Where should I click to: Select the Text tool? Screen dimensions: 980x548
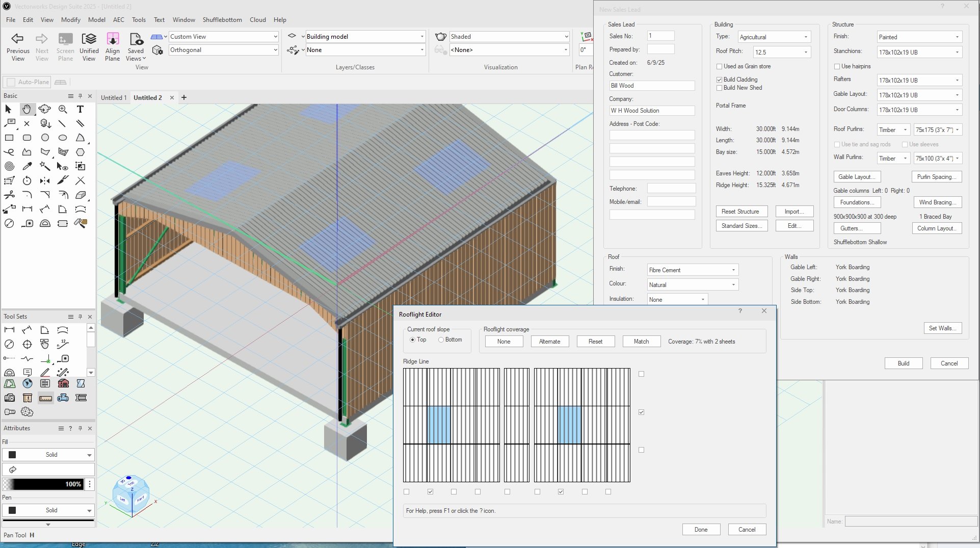[80, 109]
